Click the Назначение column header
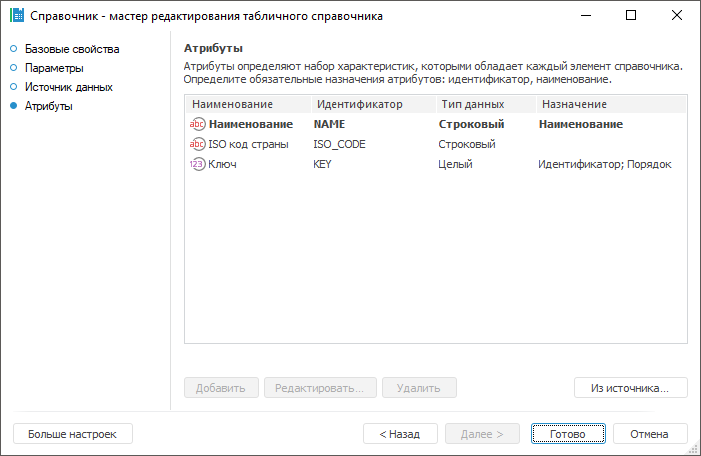Image resolution: width=701 pixels, height=456 pixels. pos(574,104)
